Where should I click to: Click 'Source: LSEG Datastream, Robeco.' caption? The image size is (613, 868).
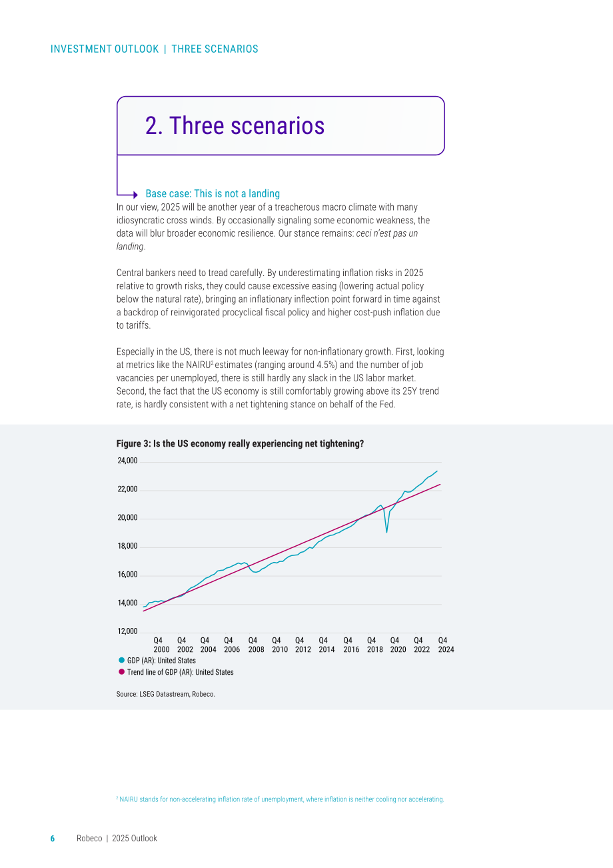tap(166, 694)
